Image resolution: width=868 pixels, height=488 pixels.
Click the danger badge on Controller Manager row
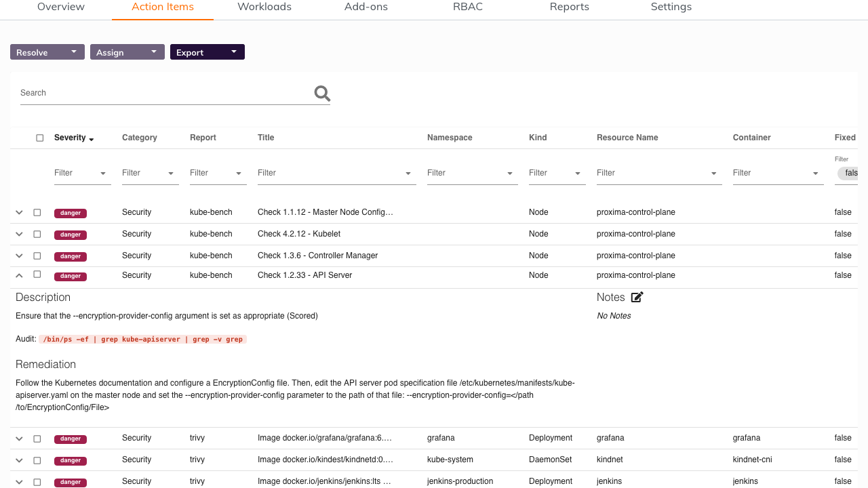(71, 256)
